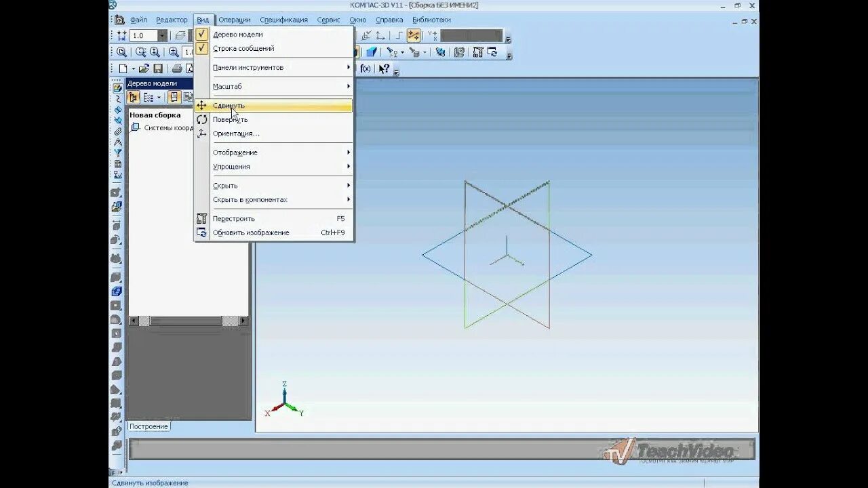Click the Системы координат icon in model tree
This screenshot has width=868, height=488.
click(x=135, y=127)
